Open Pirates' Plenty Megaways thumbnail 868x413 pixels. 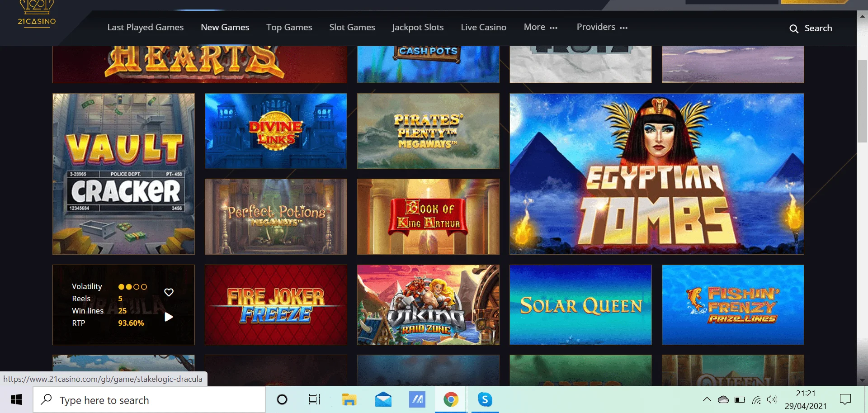(x=428, y=131)
